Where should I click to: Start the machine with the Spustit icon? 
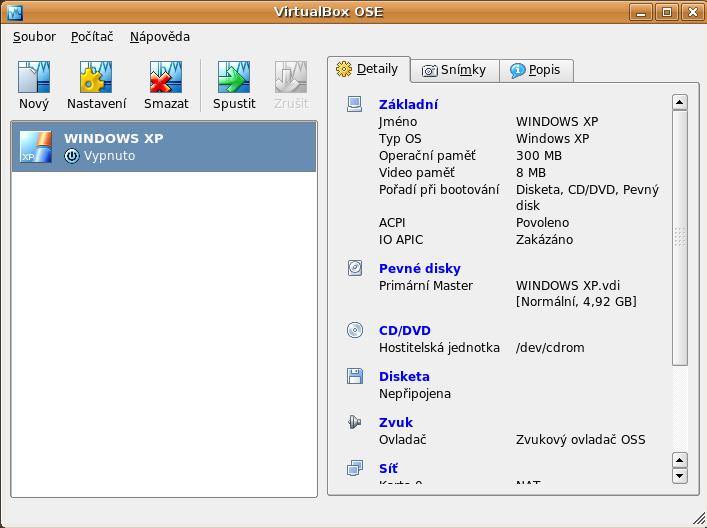[x=234, y=78]
